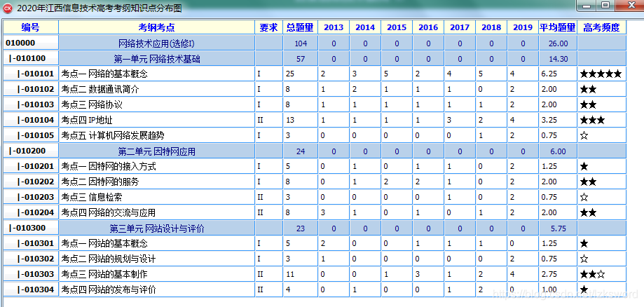
Task: Select tree row |-010201
Action: click(31, 166)
